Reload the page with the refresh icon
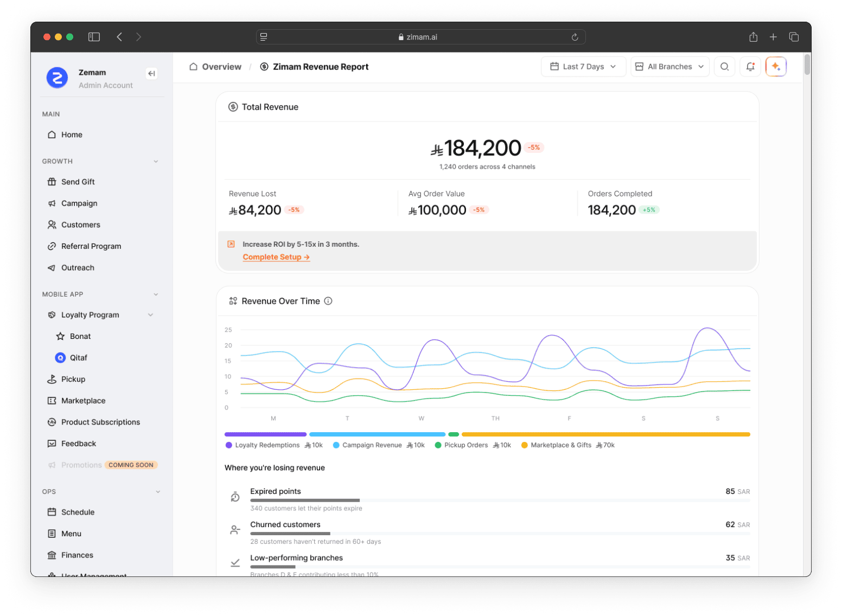This screenshot has height=616, width=842. tap(575, 37)
